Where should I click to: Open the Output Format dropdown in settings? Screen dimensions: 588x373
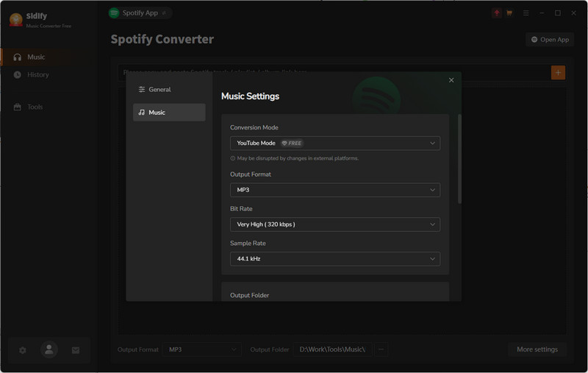tap(335, 190)
